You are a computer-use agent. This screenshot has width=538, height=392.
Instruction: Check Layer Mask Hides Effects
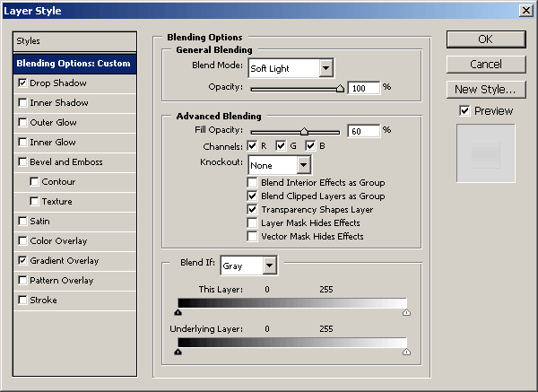(x=252, y=222)
